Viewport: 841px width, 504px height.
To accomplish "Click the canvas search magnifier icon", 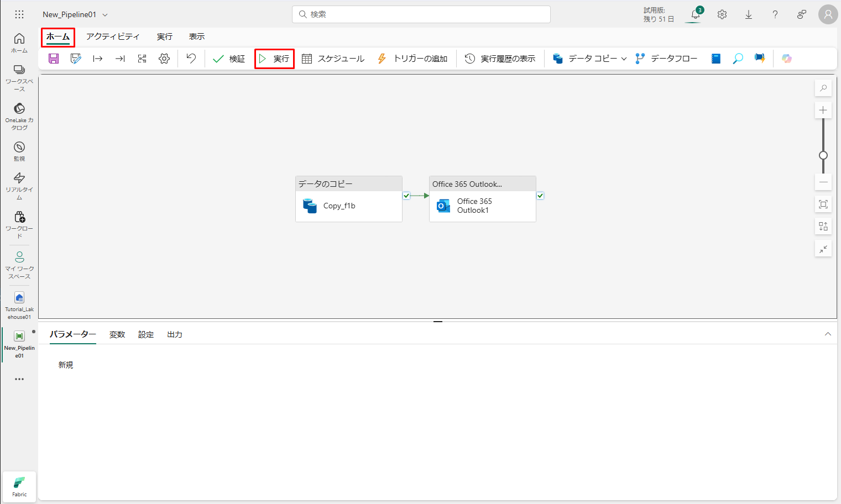I will point(823,88).
